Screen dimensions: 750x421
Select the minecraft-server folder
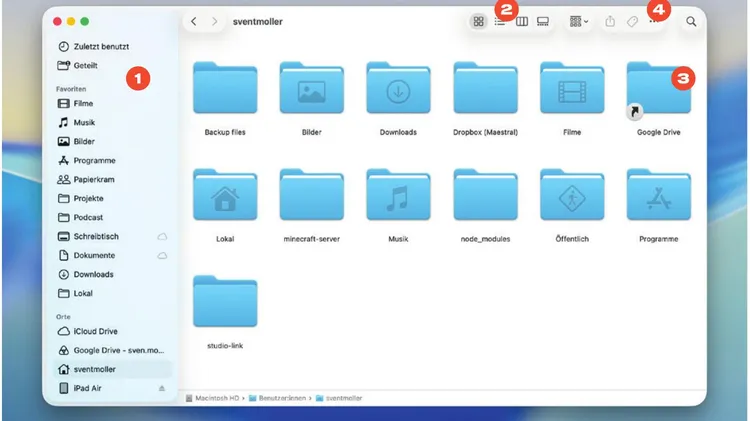click(x=311, y=206)
